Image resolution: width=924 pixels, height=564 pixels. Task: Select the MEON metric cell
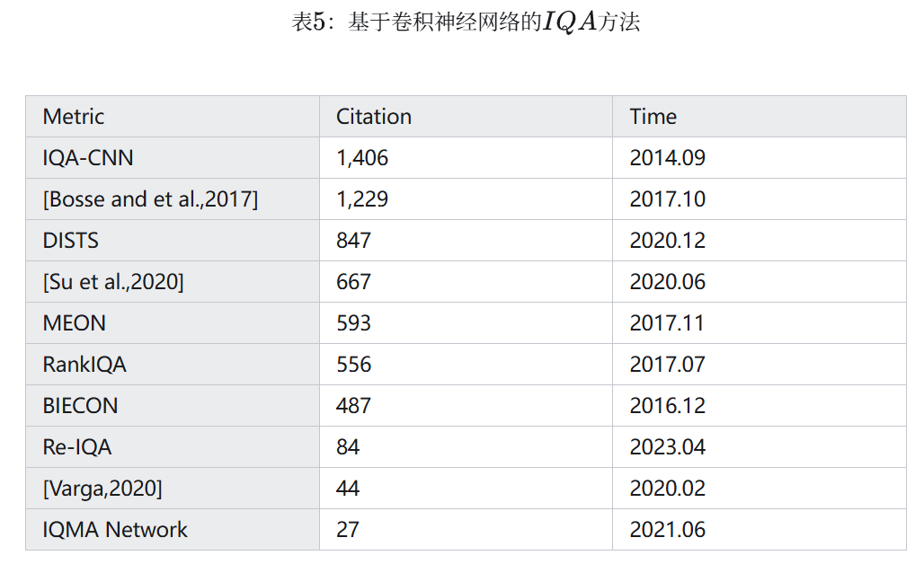(74, 323)
